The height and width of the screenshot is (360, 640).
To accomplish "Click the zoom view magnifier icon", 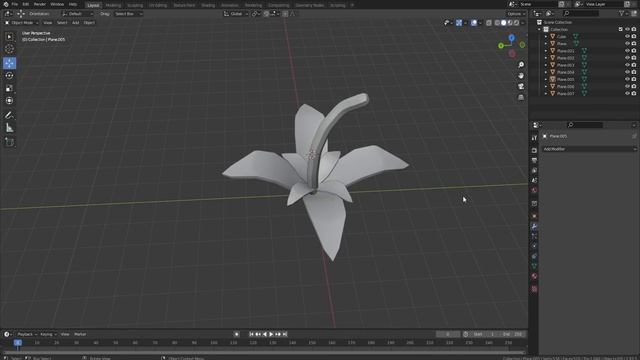I will pos(521,65).
